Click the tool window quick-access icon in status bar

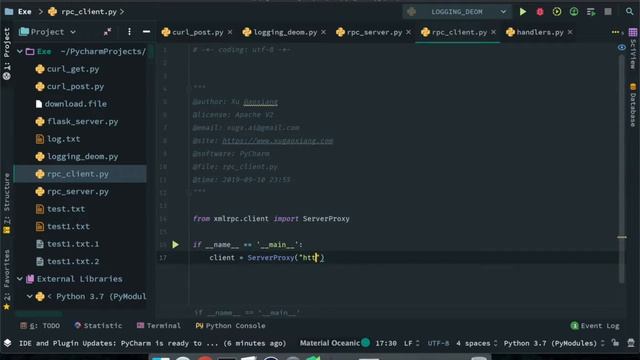tap(7, 343)
